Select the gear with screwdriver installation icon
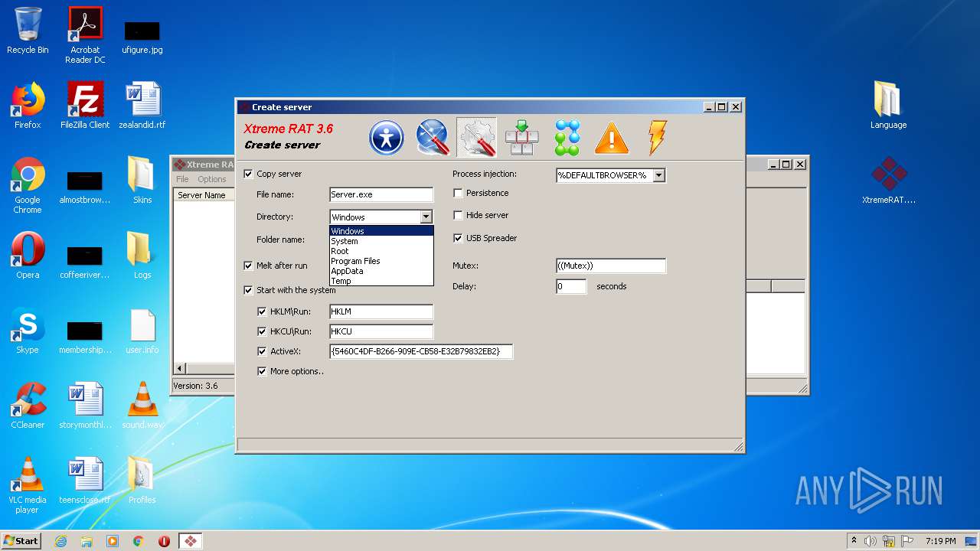980x551 pixels. point(476,138)
